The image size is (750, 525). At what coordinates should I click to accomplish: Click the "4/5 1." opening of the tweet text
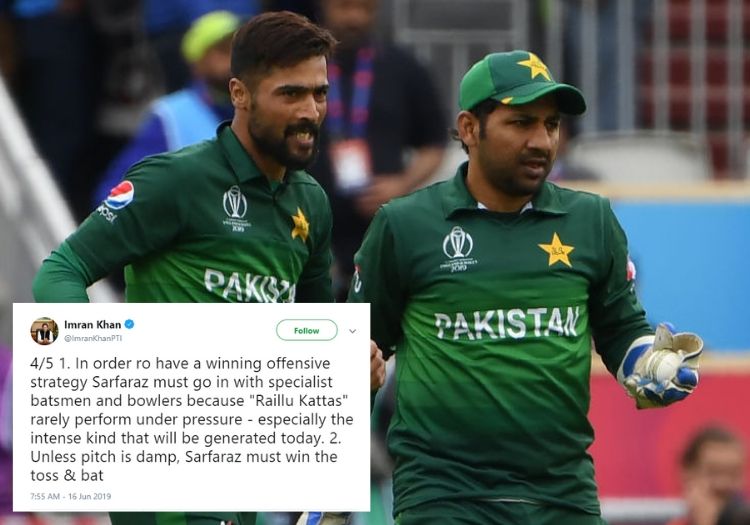(50, 363)
